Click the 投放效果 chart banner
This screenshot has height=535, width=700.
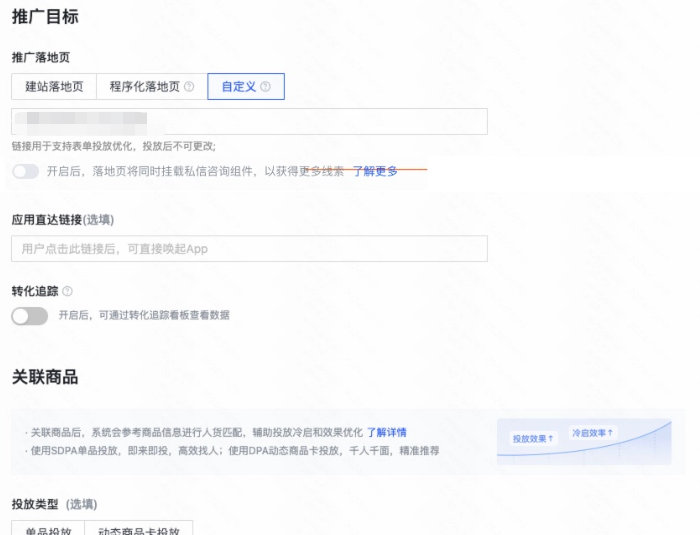pyautogui.click(x=584, y=442)
